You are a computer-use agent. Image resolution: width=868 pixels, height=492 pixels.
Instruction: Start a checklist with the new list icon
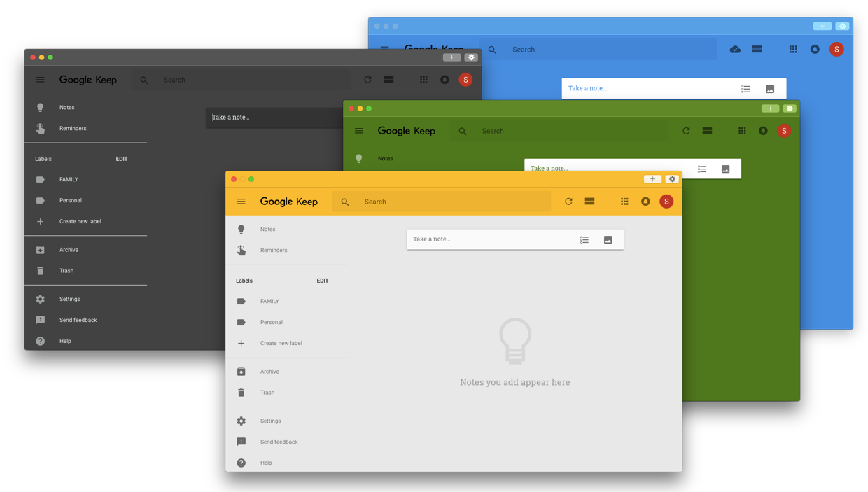[584, 239]
